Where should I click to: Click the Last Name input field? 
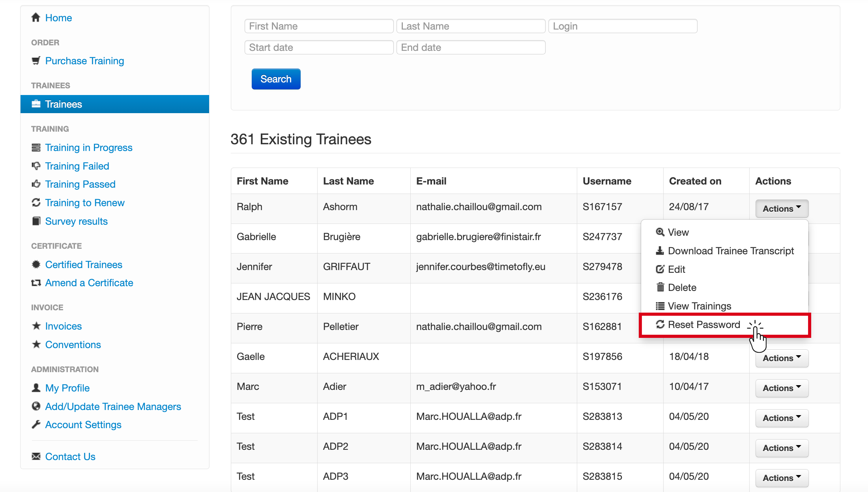pyautogui.click(x=471, y=26)
